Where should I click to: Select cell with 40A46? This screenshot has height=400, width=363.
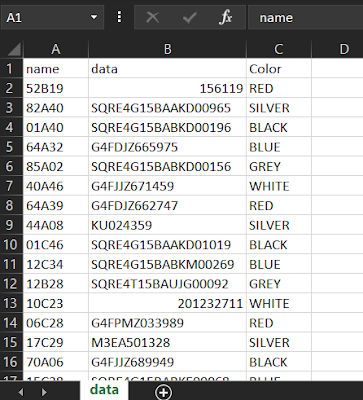click(56, 186)
